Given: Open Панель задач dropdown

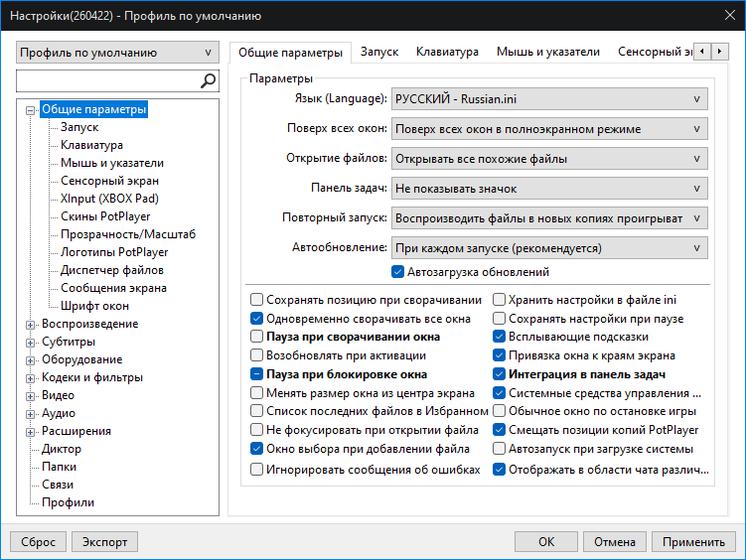Looking at the screenshot, I should click(x=549, y=189).
